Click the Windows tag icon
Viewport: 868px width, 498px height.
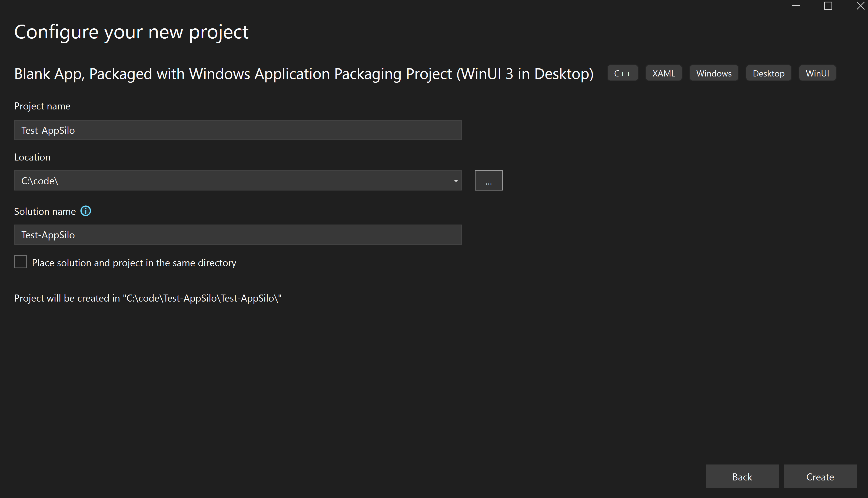click(x=714, y=73)
